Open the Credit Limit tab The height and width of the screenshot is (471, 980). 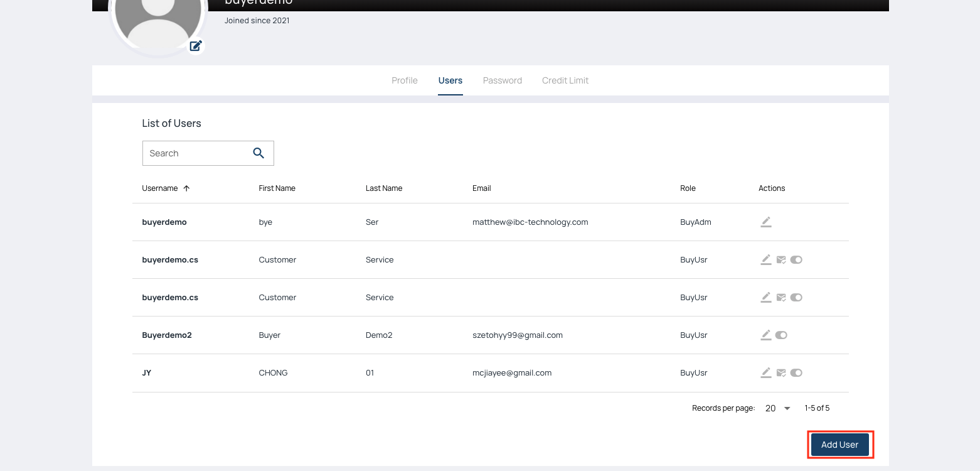[565, 80]
